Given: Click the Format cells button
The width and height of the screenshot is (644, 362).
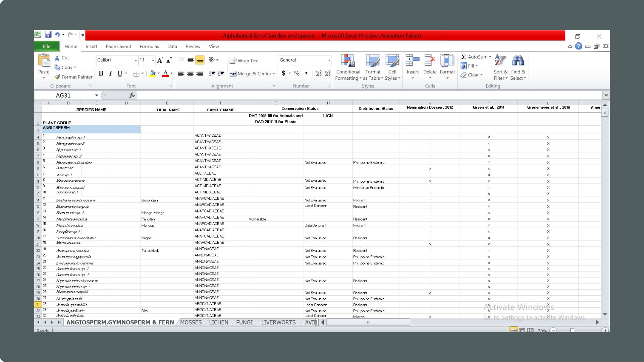Looking at the screenshot, I should tap(447, 67).
